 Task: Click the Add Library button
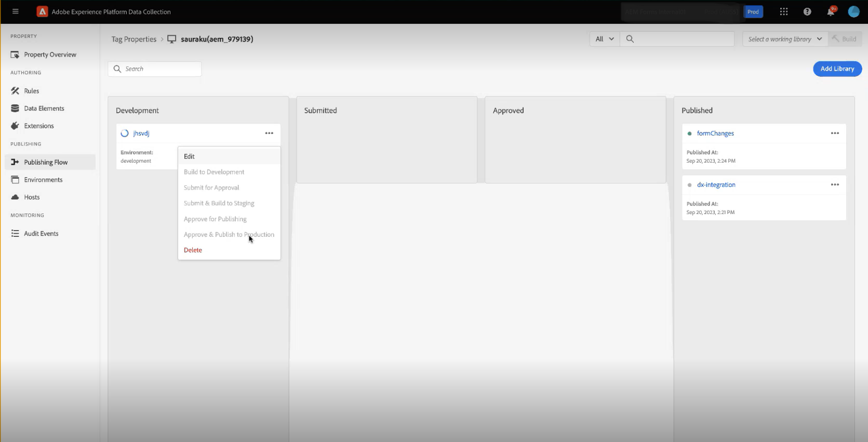(837, 69)
